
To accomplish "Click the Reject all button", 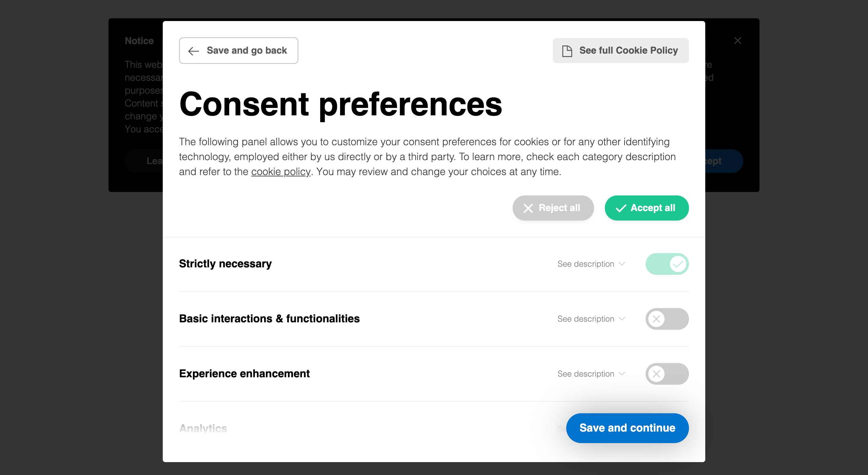I will 553,208.
